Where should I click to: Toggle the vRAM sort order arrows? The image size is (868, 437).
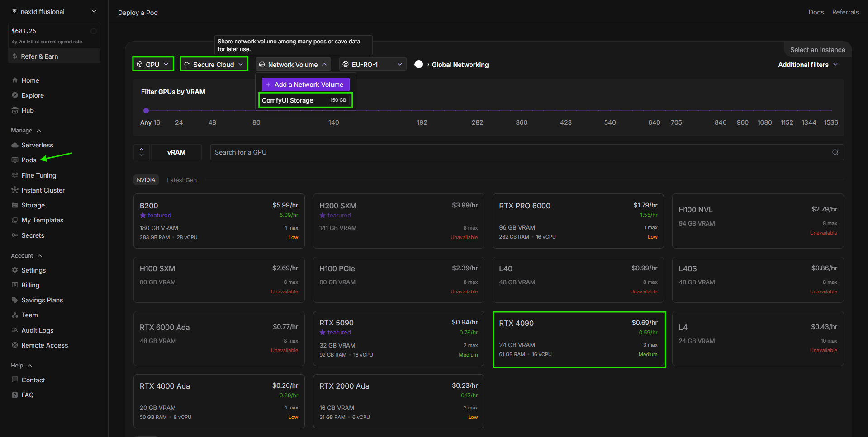[142, 152]
